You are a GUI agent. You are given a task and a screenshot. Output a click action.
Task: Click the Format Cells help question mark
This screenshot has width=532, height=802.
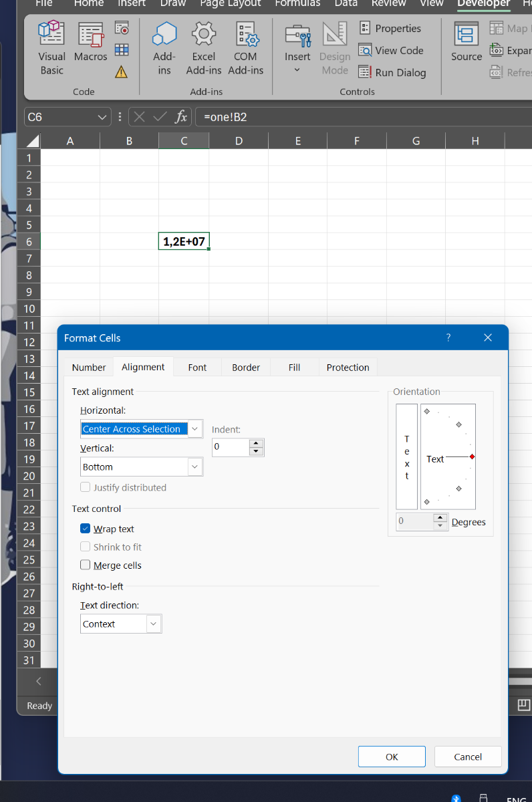pyautogui.click(x=448, y=338)
